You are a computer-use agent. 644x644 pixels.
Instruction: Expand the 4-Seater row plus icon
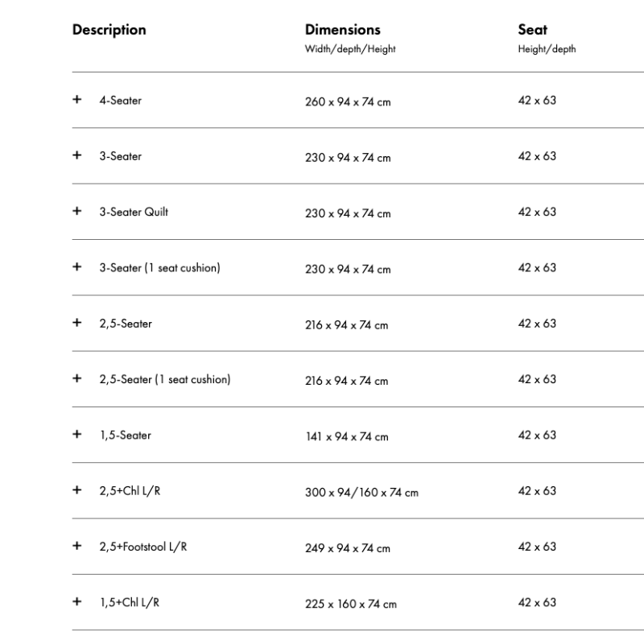[x=76, y=99]
